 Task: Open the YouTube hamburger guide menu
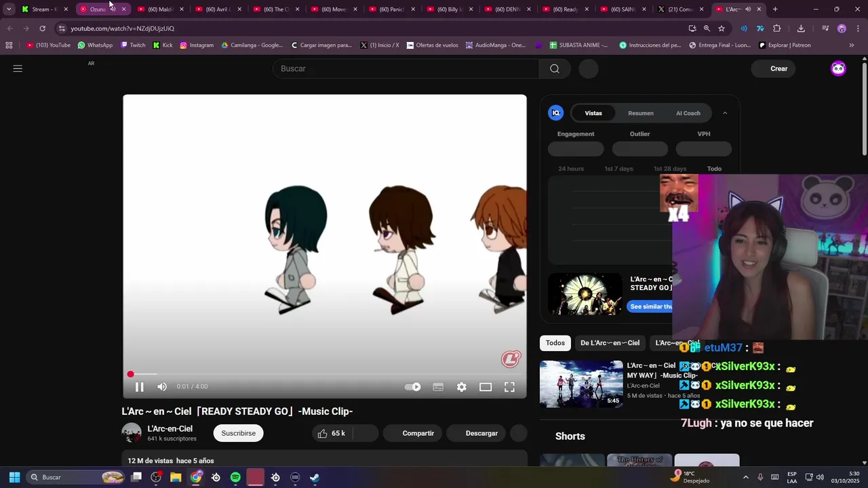(18, 68)
